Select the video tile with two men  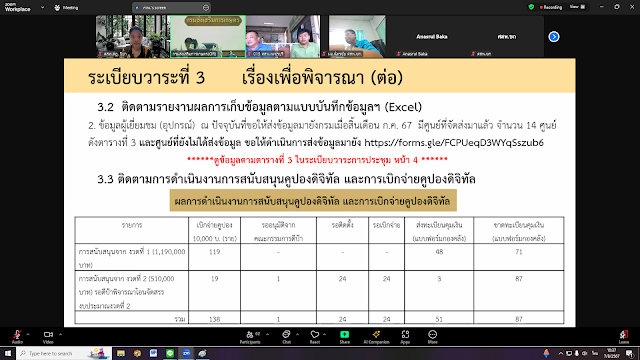coord(283,36)
